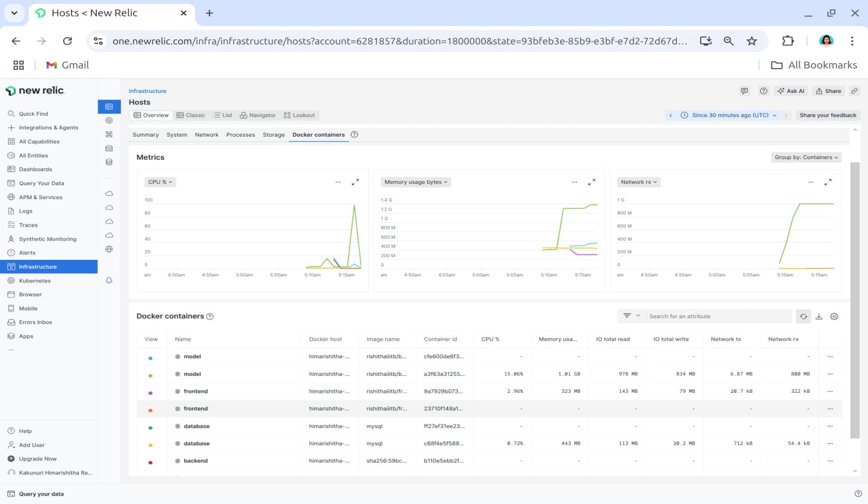Open the comment feedback icon in header
This screenshot has height=504, width=868.
[x=744, y=91]
